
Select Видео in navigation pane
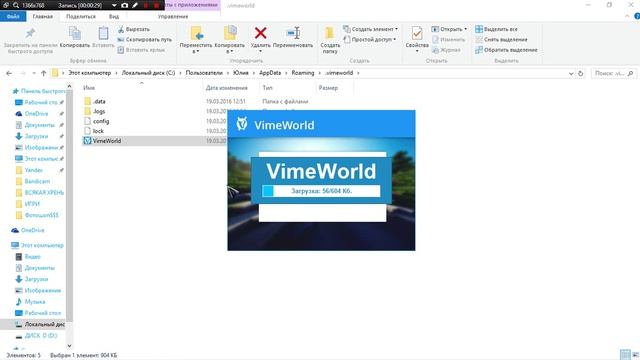pos(32,257)
